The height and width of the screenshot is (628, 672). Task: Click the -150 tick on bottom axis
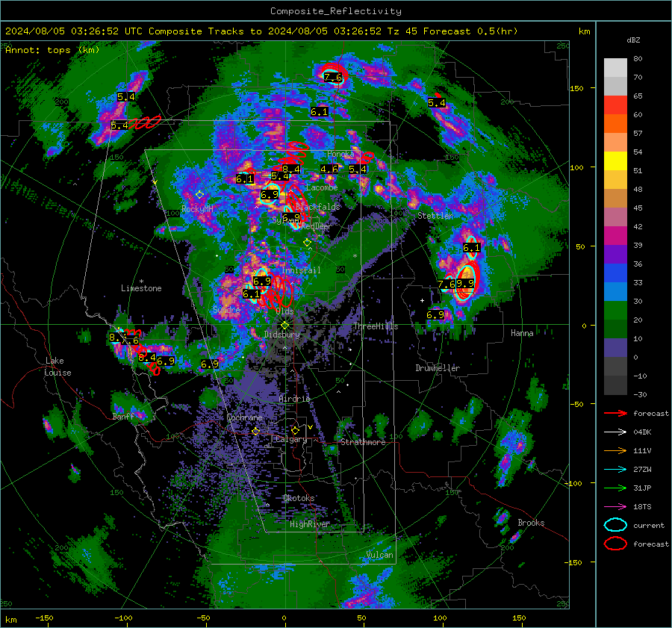[45, 618]
